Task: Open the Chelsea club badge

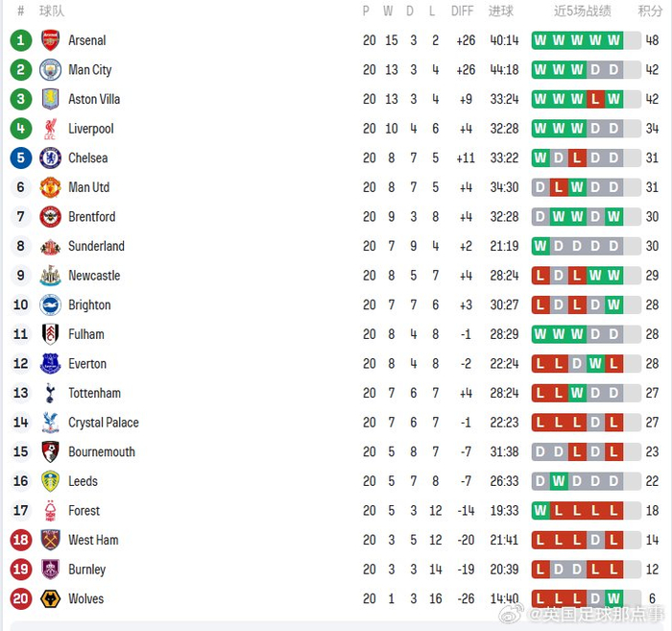Action: coord(50,158)
